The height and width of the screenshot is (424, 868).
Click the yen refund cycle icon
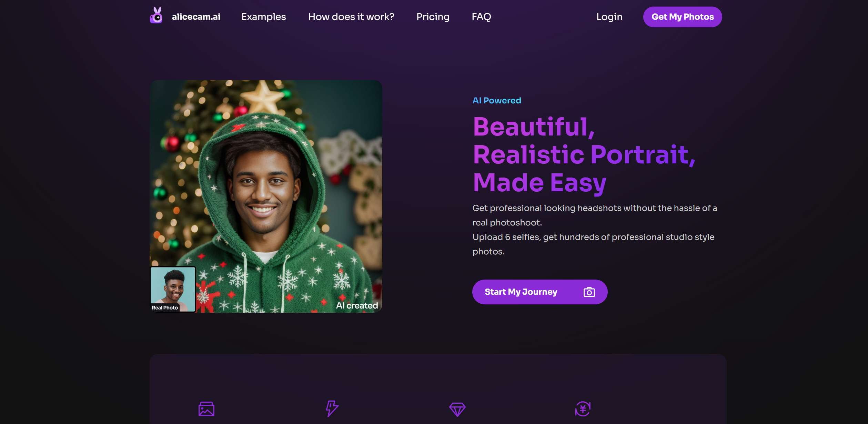tap(583, 409)
